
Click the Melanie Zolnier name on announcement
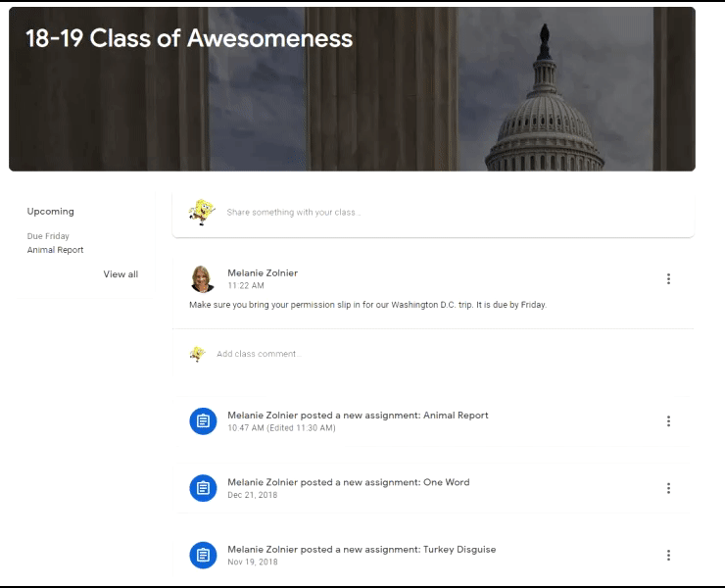(x=263, y=273)
